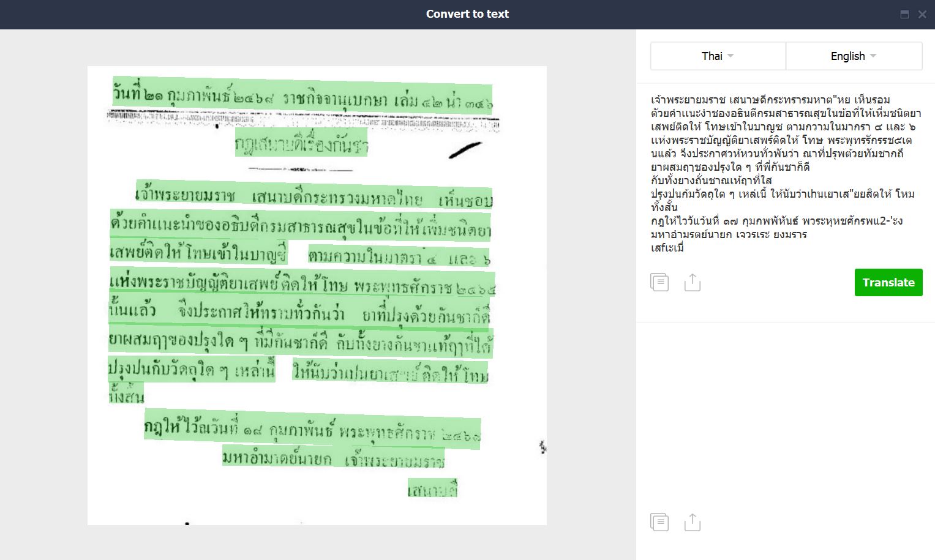Image resolution: width=935 pixels, height=560 pixels.
Task: Open the Thai source language dropdown
Action: pyautogui.click(x=718, y=56)
